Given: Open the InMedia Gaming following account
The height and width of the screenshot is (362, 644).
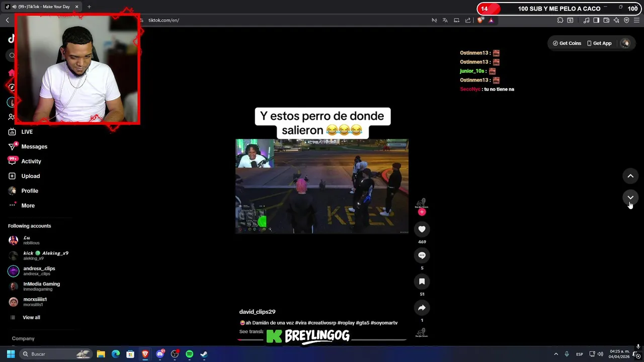Looking at the screenshot, I should 34,286.
